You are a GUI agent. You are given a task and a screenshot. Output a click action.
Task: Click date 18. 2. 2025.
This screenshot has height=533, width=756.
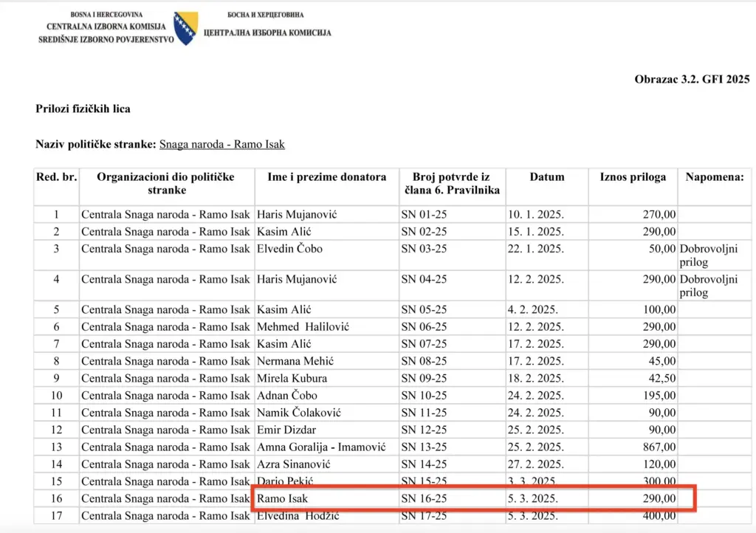(536, 378)
